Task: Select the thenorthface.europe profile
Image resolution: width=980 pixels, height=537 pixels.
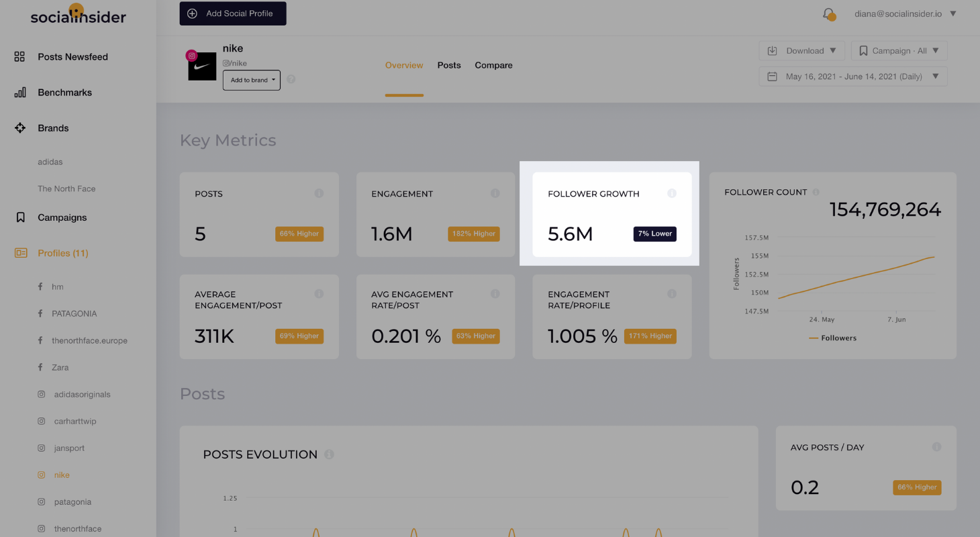Action: coord(89,340)
